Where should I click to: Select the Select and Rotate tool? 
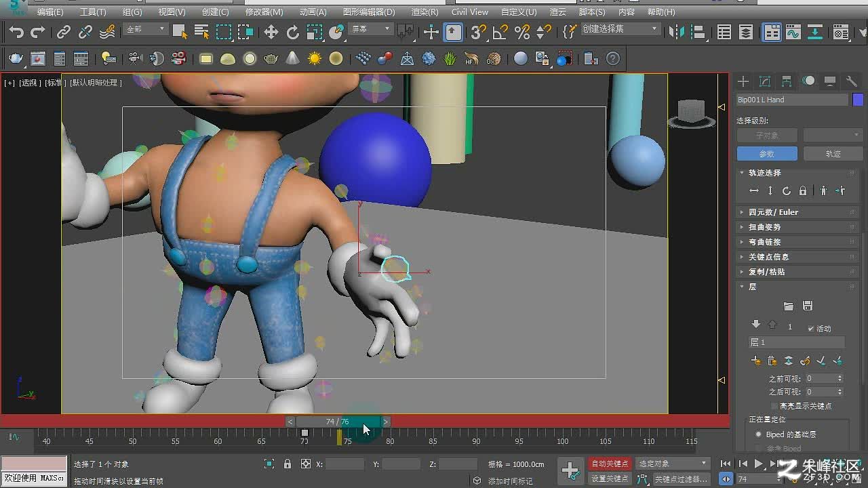[293, 32]
